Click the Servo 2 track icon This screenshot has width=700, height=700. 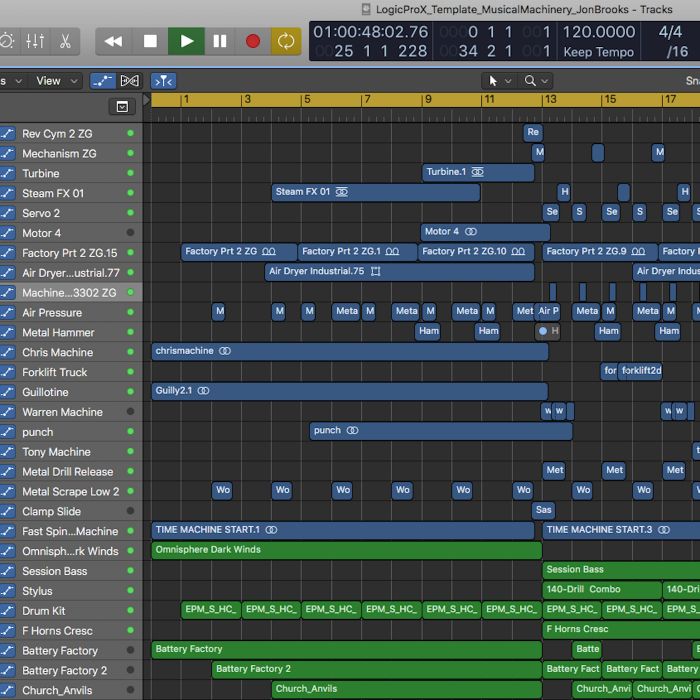pos(8,213)
